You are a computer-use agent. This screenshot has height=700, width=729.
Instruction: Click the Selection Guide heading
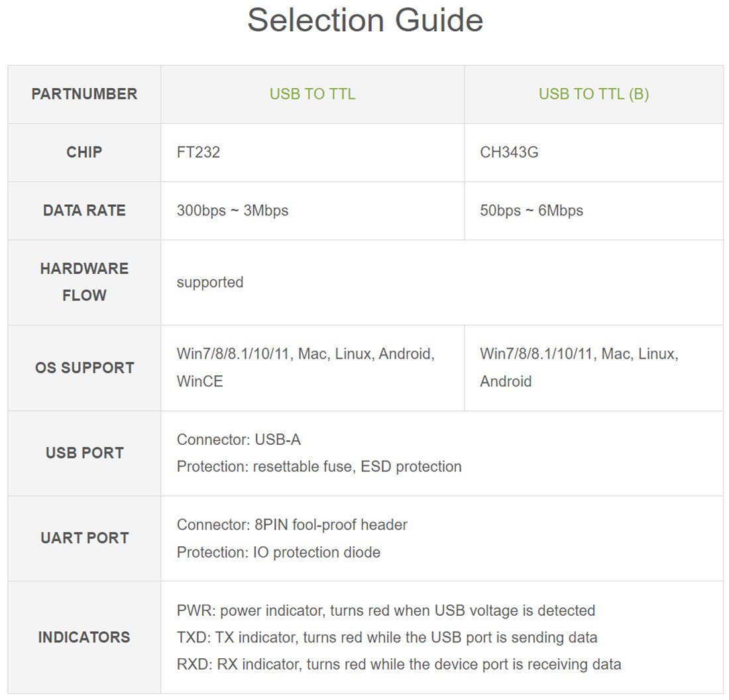(x=365, y=21)
